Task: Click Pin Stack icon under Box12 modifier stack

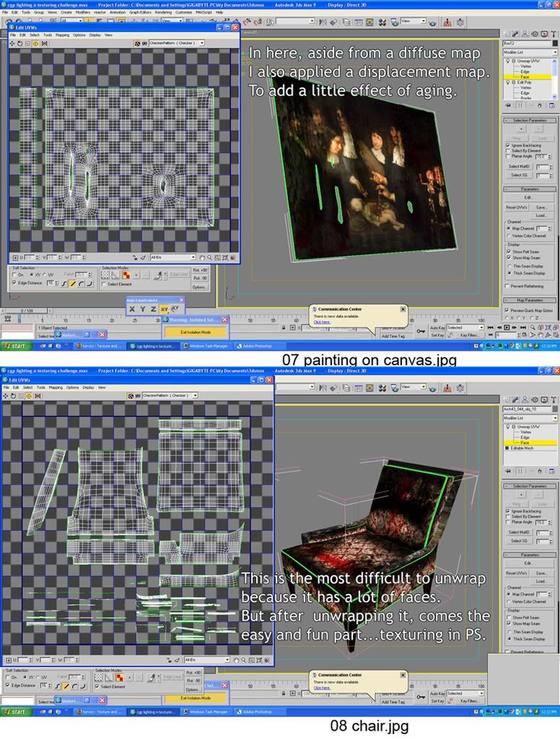Action: 507,105
